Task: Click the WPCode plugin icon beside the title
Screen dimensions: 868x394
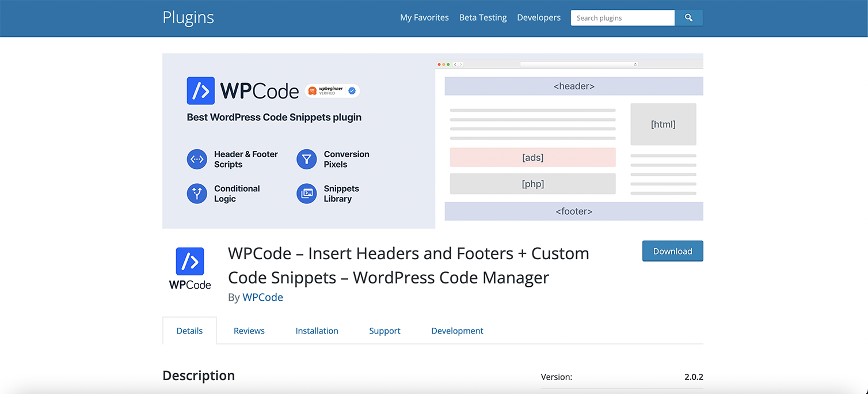Action: (190, 268)
